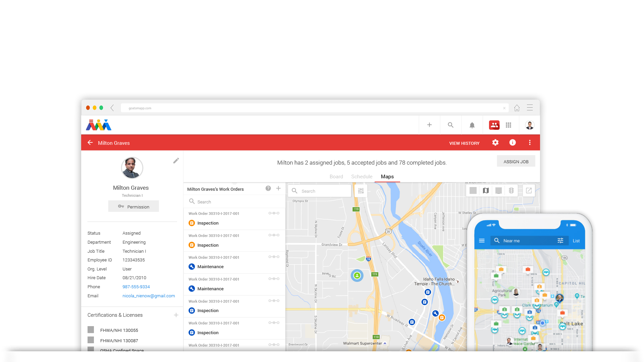This screenshot has height=362, width=644.
Task: Open the second Maintenance work order
Action: [234, 285]
